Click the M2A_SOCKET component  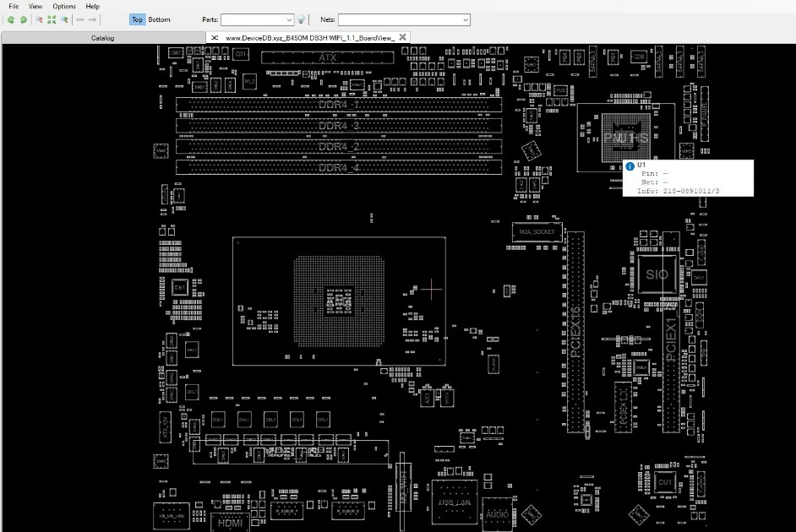[x=537, y=231]
